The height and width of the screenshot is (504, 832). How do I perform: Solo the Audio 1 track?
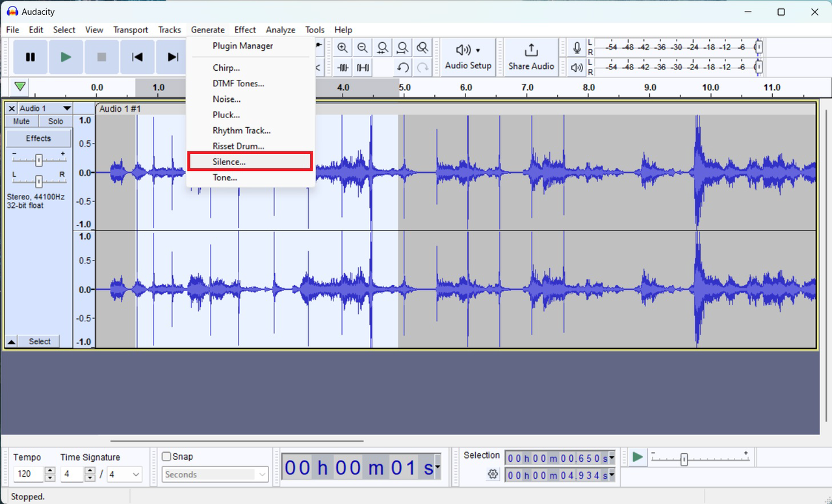pyautogui.click(x=55, y=121)
